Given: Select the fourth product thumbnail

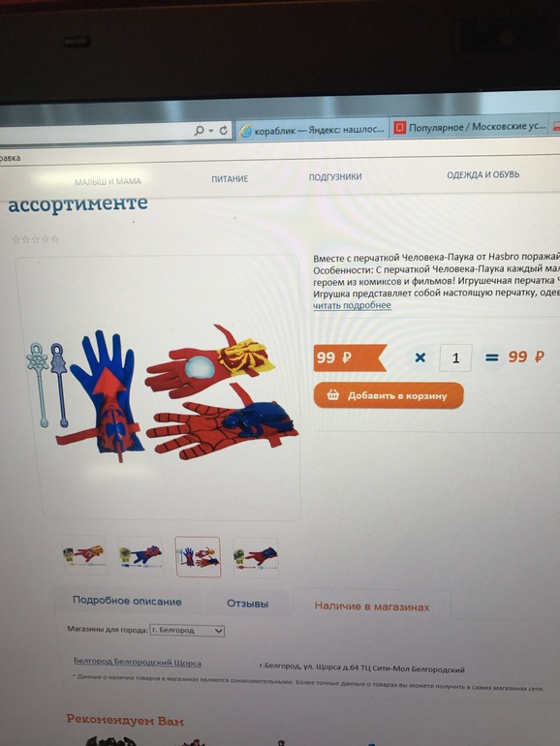Looking at the screenshot, I should [x=256, y=557].
